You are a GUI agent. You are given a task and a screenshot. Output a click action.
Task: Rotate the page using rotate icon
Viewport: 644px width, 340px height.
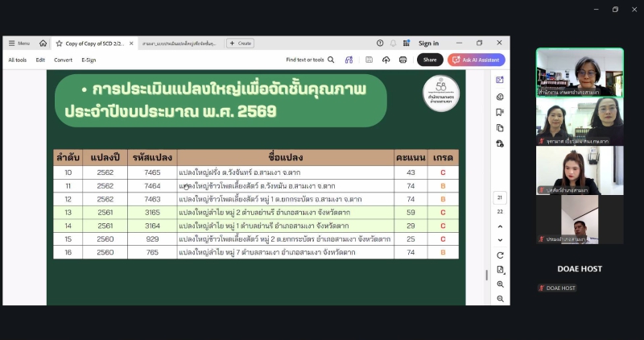click(x=500, y=255)
